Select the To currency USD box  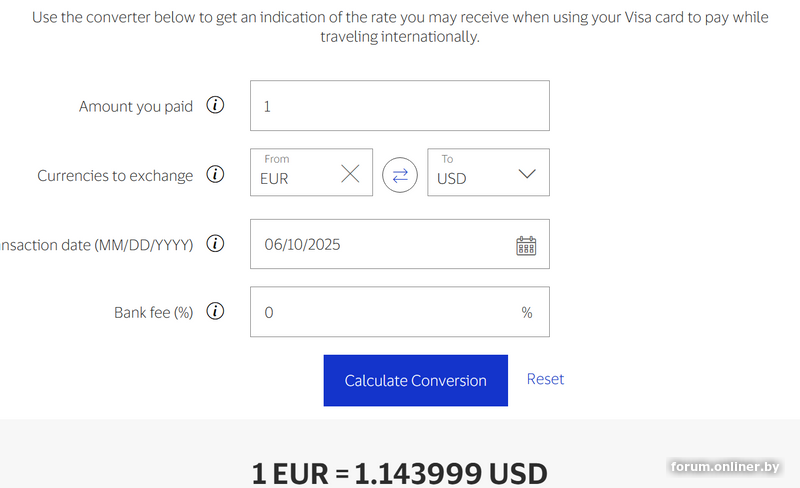[488, 172]
